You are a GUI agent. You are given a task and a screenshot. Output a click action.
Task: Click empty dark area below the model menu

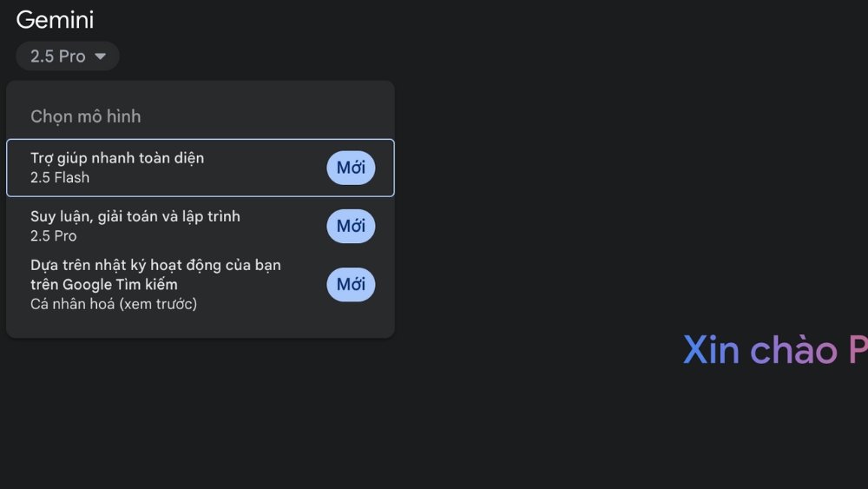tap(200, 408)
